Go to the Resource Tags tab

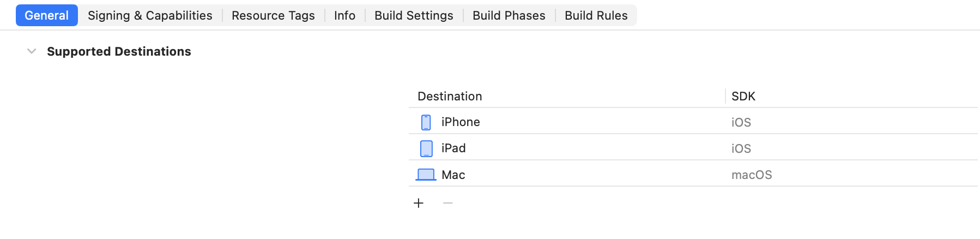tap(273, 15)
